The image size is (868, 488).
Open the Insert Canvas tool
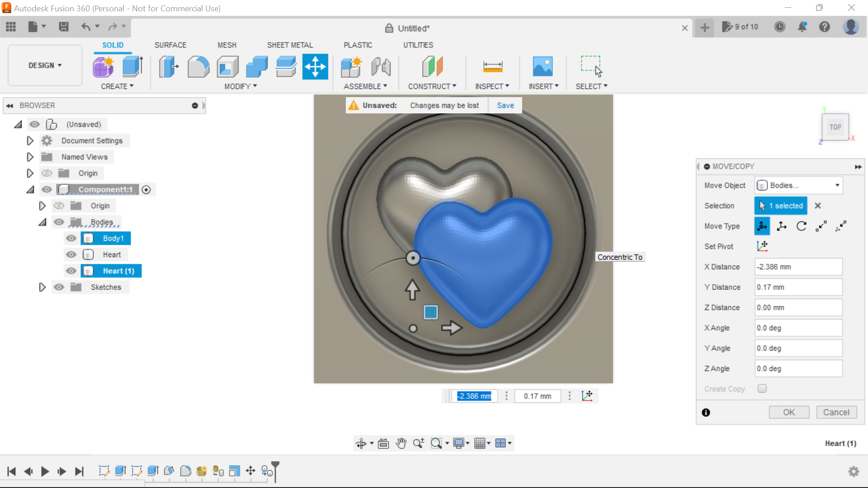(543, 66)
